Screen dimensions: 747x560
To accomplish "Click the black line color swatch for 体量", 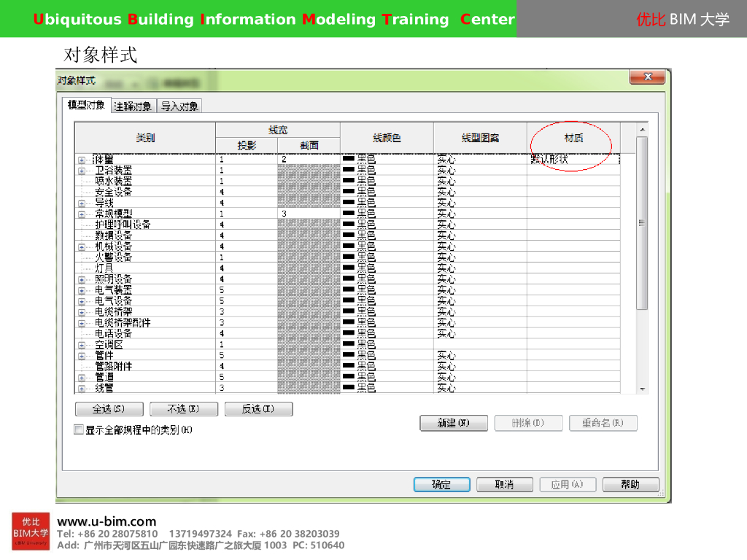I will point(349,159).
